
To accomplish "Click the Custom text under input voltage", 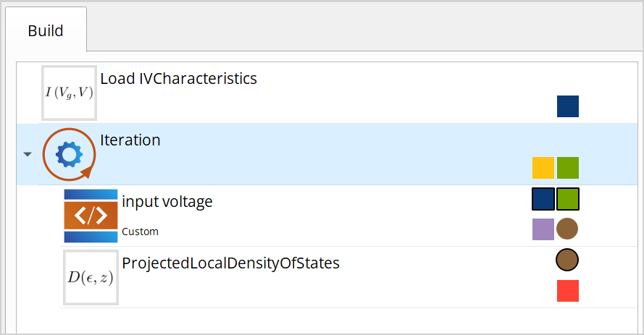I will [140, 232].
